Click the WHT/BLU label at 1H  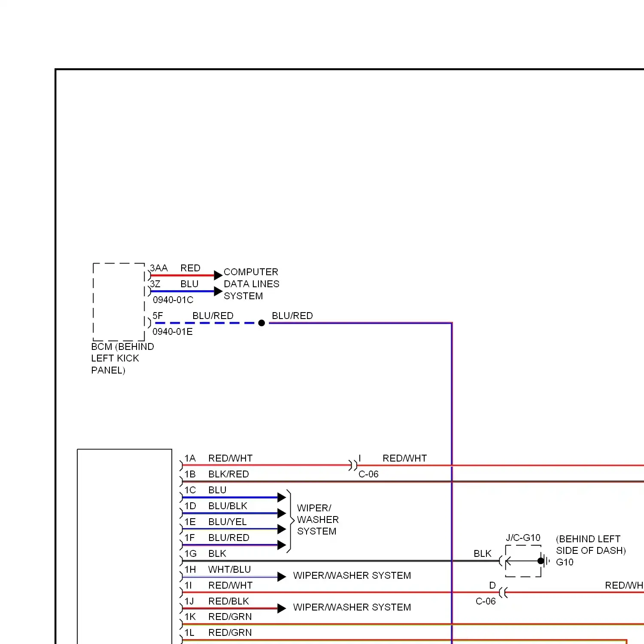click(230, 570)
